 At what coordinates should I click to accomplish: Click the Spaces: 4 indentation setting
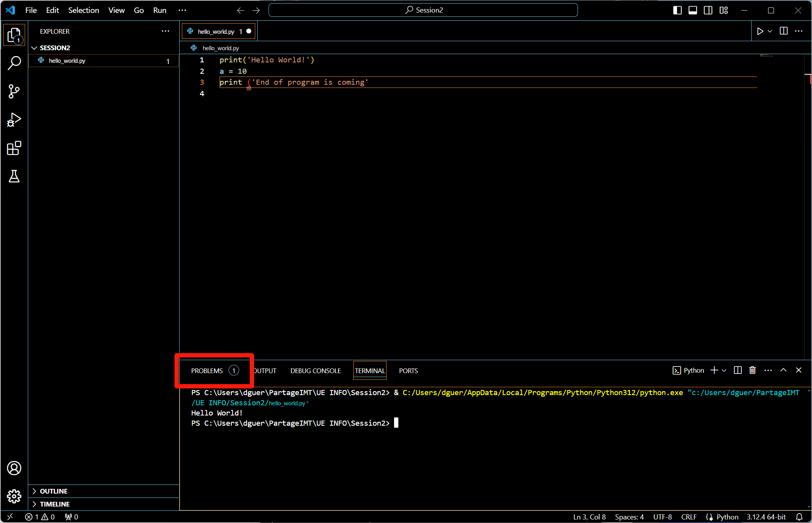(x=629, y=517)
